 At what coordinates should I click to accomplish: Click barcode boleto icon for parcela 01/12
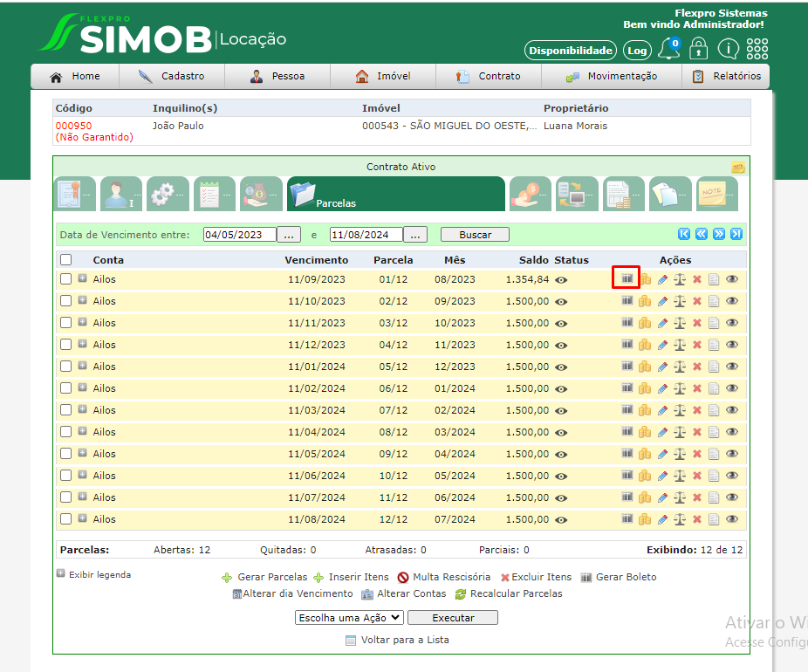pos(627,278)
